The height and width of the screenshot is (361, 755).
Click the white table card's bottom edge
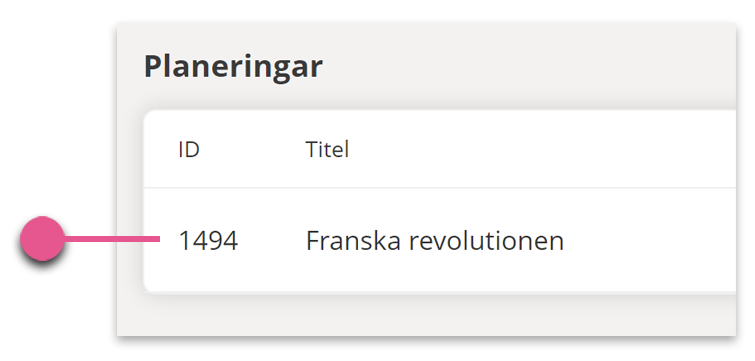440,291
